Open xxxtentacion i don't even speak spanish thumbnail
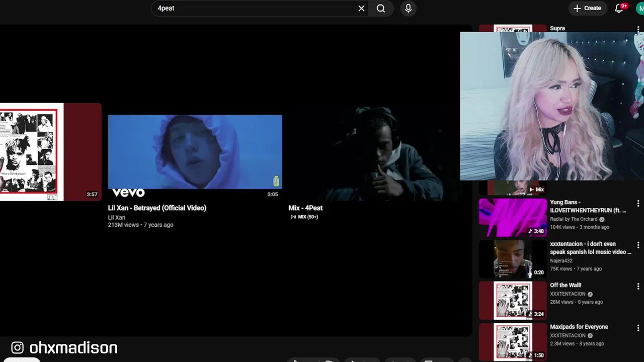 tap(513, 259)
